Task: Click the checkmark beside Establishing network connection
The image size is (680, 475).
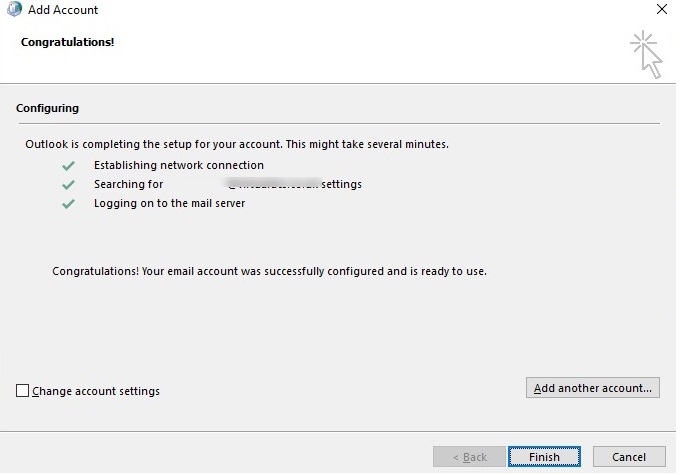Action: pyautogui.click(x=68, y=165)
